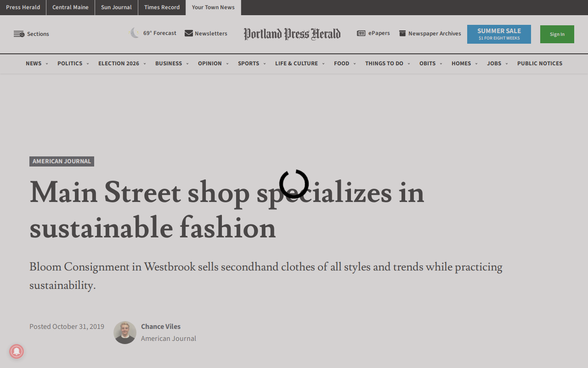
Task: Click Chance Viles author photo
Action: point(125,333)
